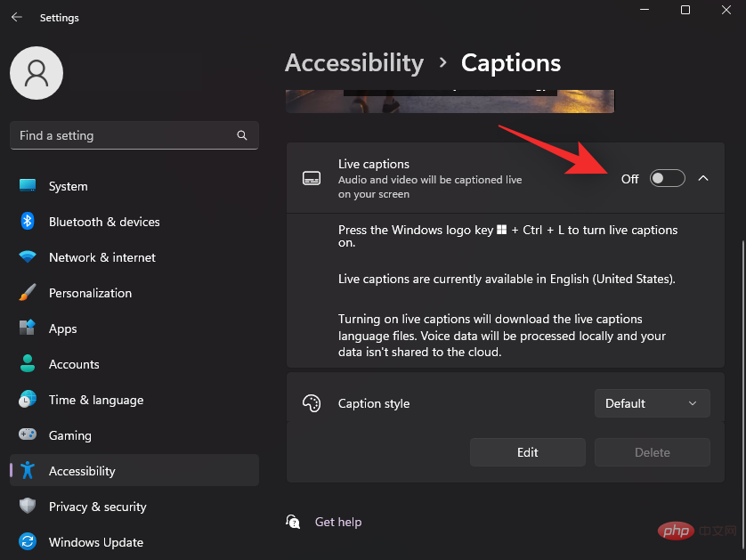Open Bluetooth & devices category

[x=134, y=222]
